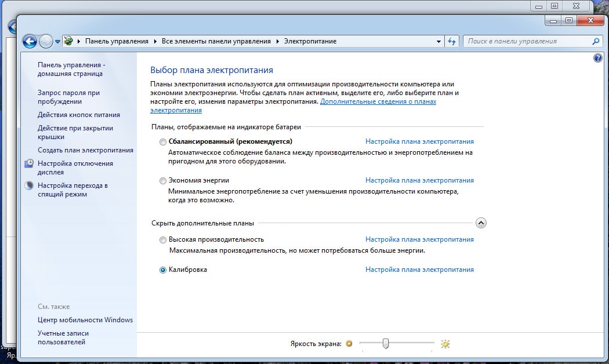
Task: Click the screen brightness slider handle
Action: (x=385, y=344)
